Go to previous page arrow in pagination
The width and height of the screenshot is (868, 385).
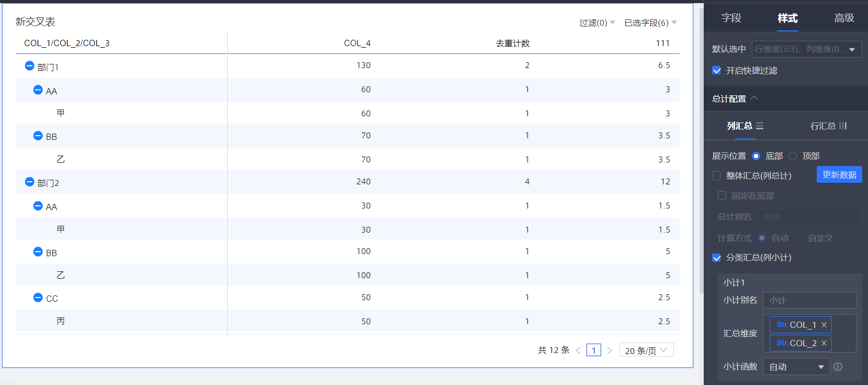pyautogui.click(x=578, y=350)
